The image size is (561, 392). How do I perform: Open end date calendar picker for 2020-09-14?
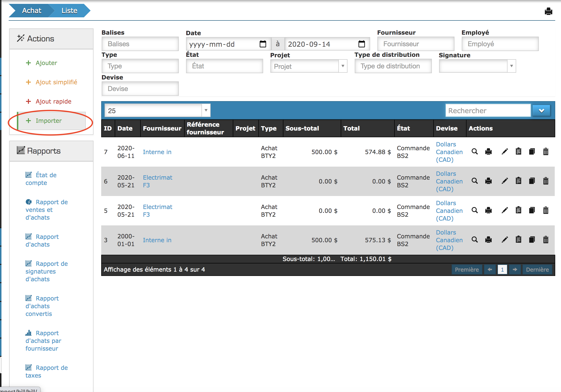[361, 44]
